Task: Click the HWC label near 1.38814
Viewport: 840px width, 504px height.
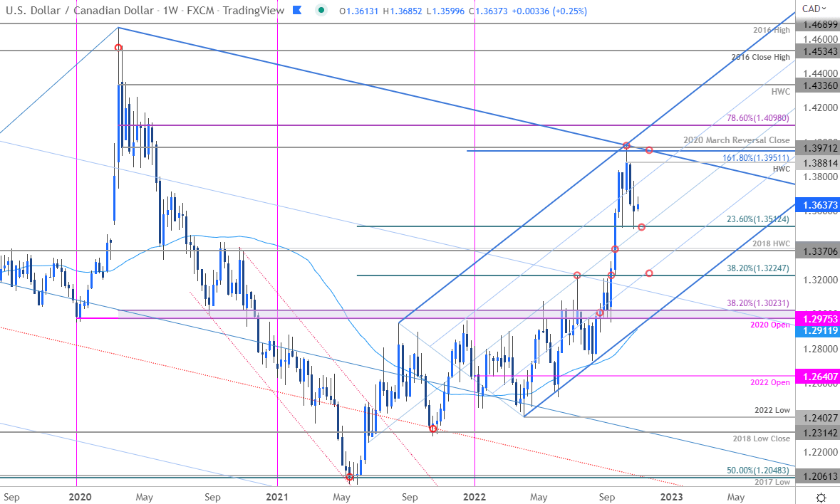Action: pyautogui.click(x=781, y=169)
